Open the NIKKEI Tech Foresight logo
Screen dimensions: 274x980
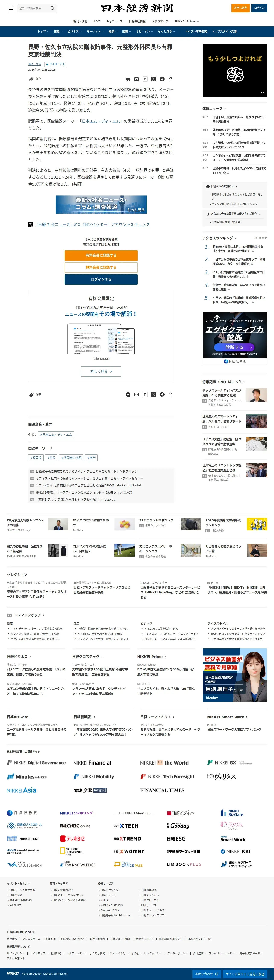point(168,776)
